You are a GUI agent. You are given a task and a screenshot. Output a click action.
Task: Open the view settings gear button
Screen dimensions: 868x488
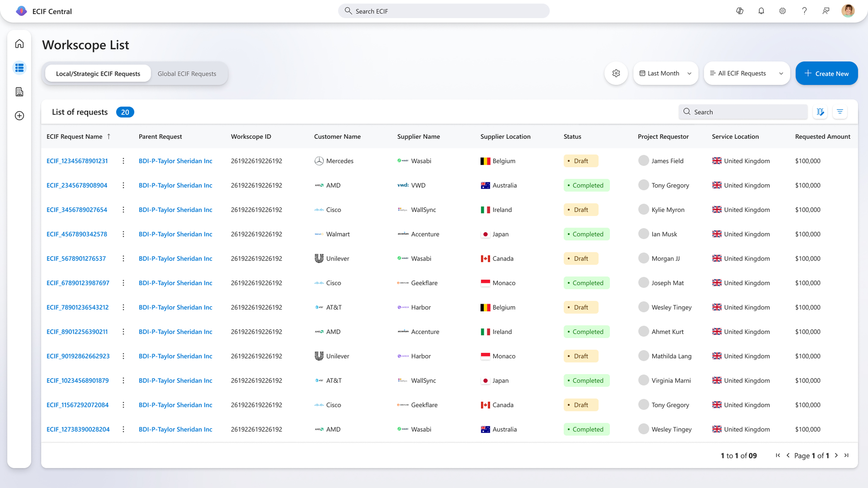(x=616, y=74)
